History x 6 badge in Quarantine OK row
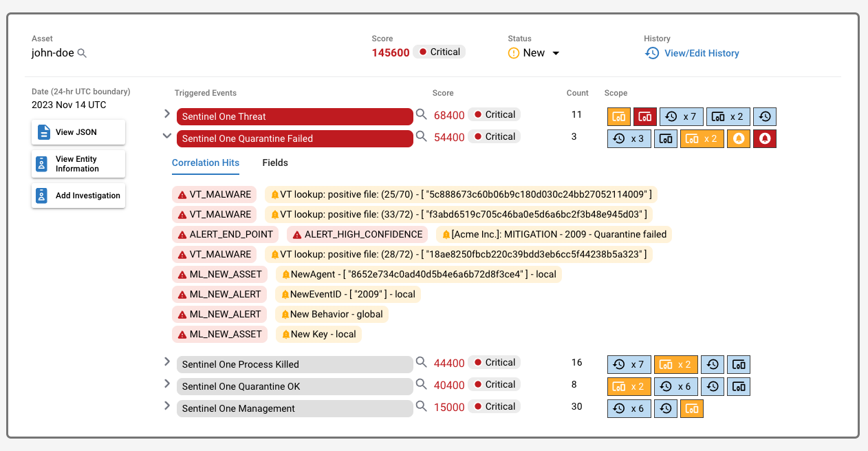 click(x=676, y=386)
